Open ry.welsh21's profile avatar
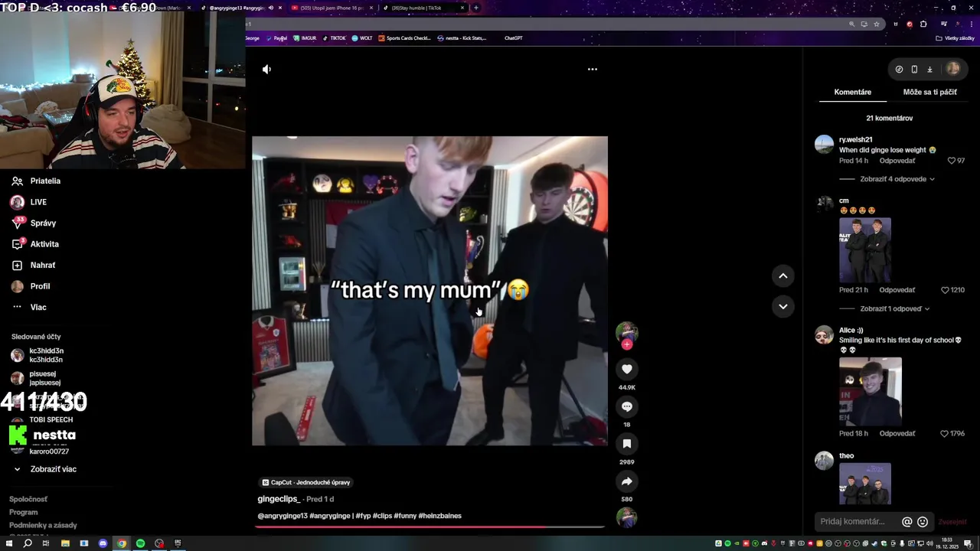Image resolution: width=980 pixels, height=551 pixels. (x=824, y=145)
